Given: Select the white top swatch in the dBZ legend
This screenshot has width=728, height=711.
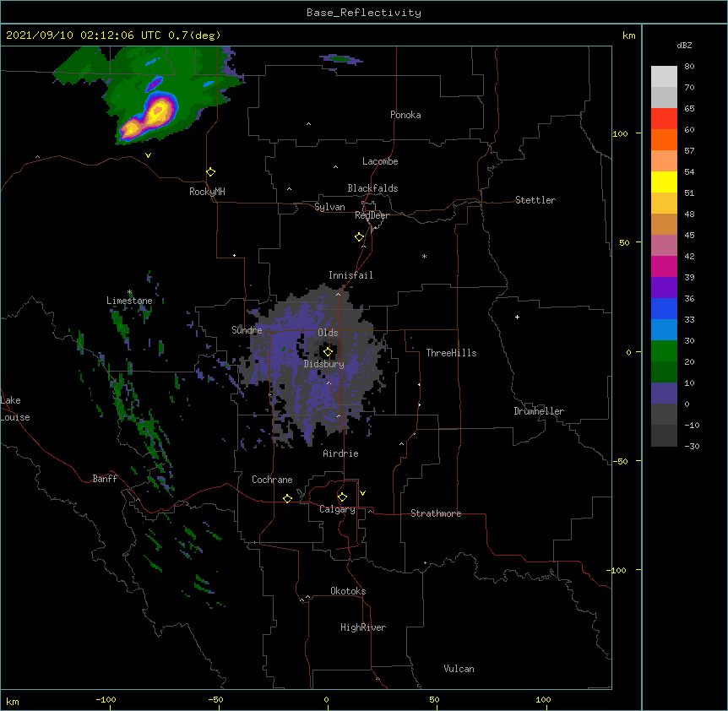Looking at the screenshot, I should 664,77.
